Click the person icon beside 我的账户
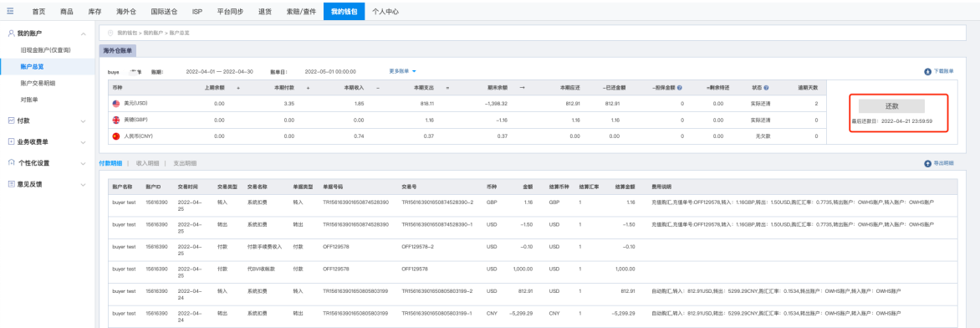The image size is (980, 328). point(11,33)
